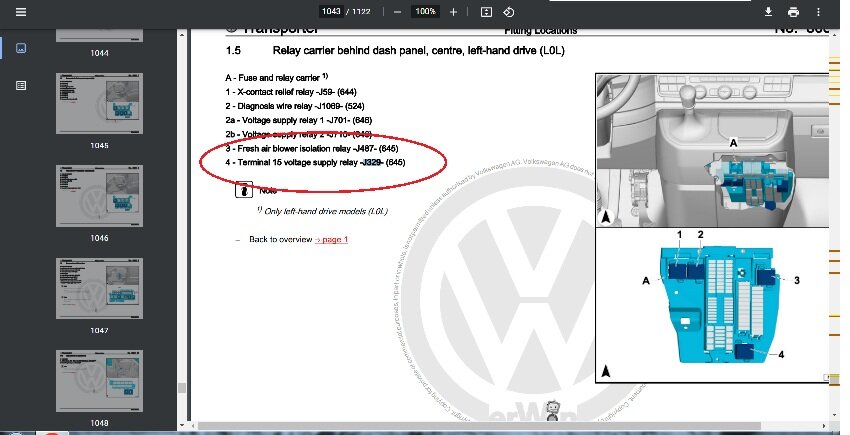
Task: Click the Note info icon
Action: coord(244,190)
